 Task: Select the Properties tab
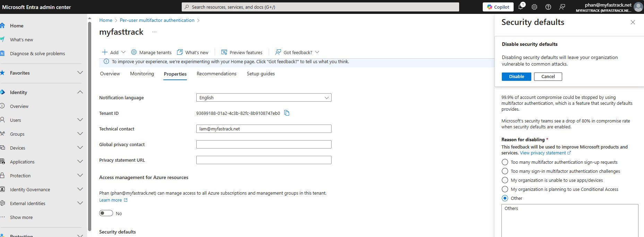click(x=175, y=74)
